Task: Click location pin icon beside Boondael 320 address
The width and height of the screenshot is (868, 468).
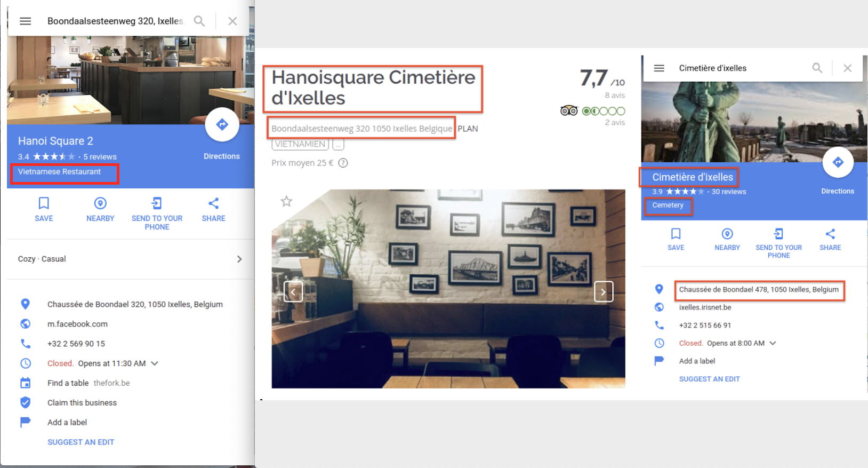Action: point(25,304)
